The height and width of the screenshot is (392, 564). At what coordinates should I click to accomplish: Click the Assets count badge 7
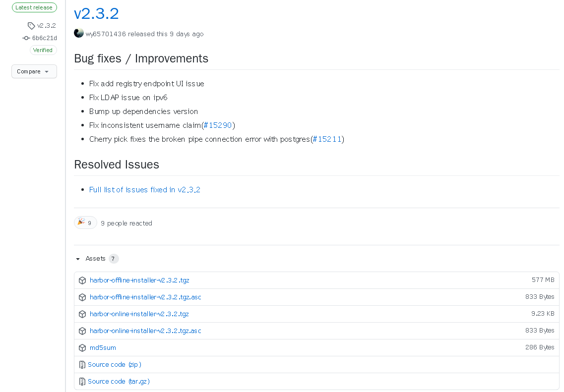pyautogui.click(x=113, y=259)
